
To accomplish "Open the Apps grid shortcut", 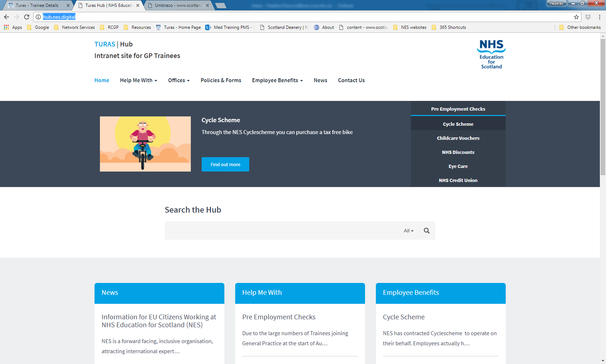I will tap(13, 27).
